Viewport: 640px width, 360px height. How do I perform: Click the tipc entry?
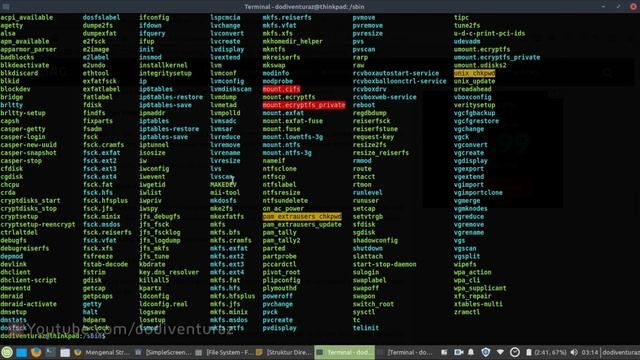(x=461, y=18)
